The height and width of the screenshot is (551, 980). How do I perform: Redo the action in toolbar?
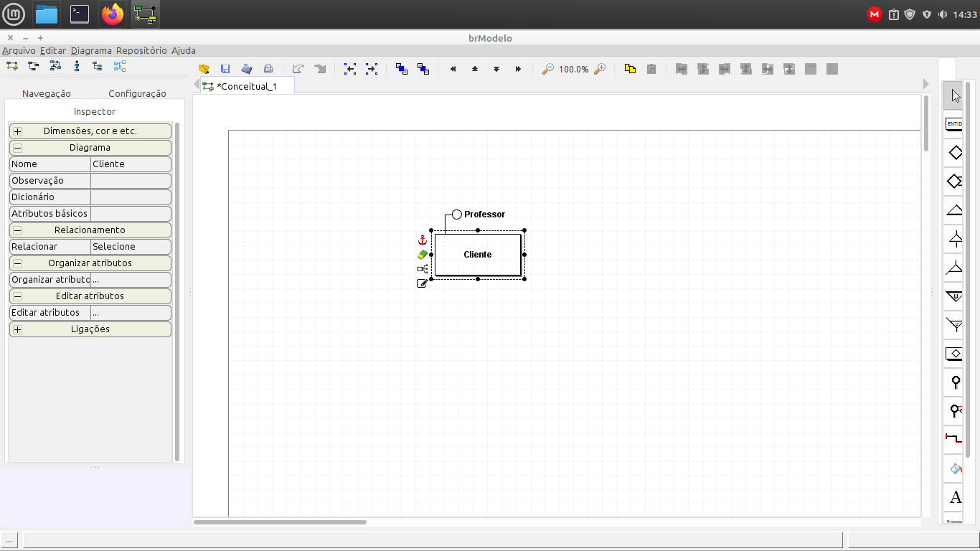[x=320, y=69]
